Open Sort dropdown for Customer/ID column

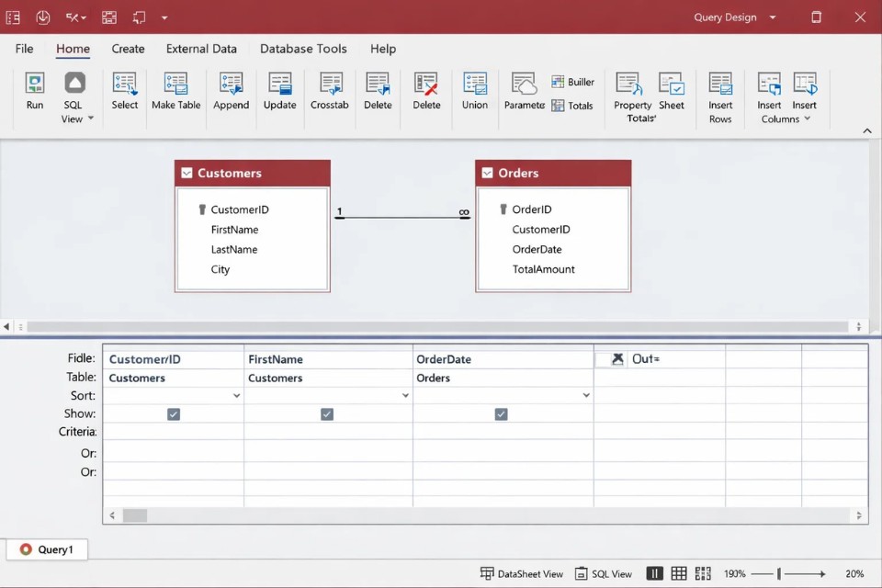(236, 396)
